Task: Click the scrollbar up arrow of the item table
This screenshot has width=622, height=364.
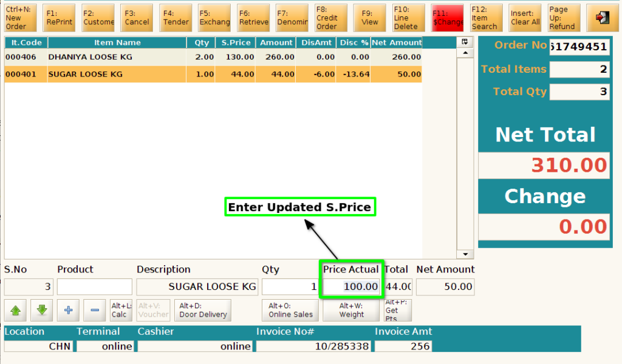Action: 465,53
